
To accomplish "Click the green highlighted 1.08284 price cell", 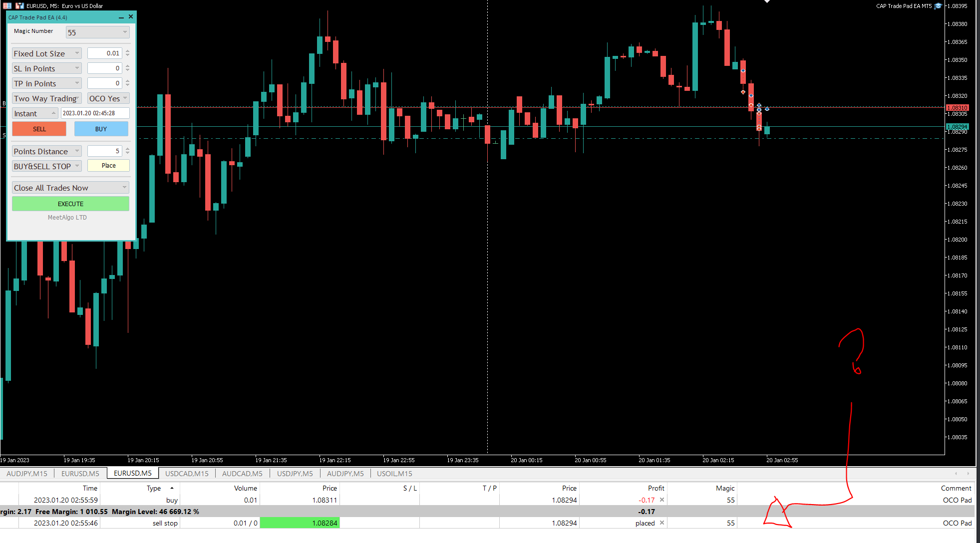I will (300, 523).
